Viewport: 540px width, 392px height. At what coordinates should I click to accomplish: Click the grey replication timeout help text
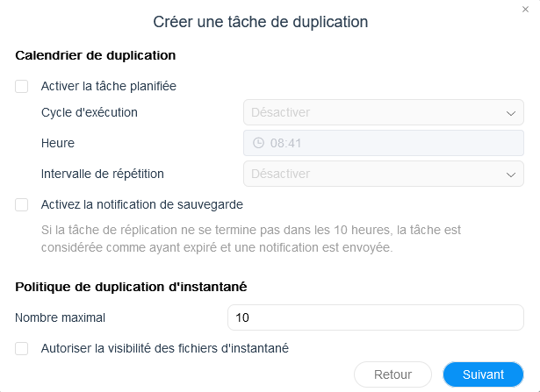coord(250,239)
